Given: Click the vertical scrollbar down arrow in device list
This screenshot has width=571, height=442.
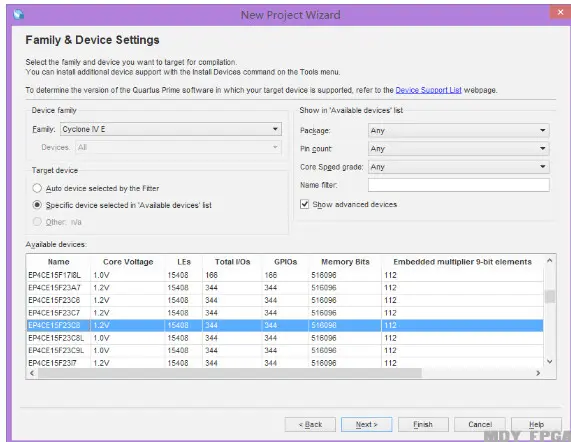Looking at the screenshot, I should point(550,362).
